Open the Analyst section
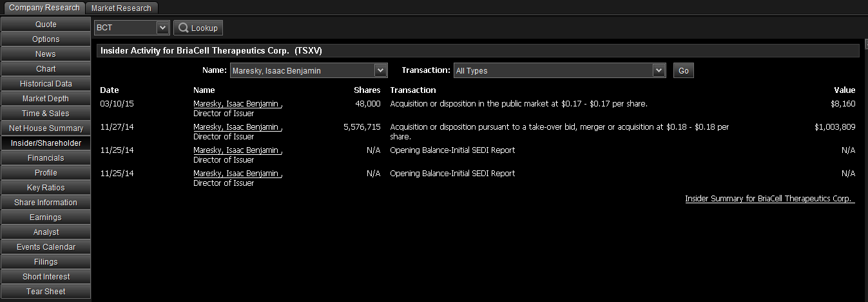 (x=46, y=232)
